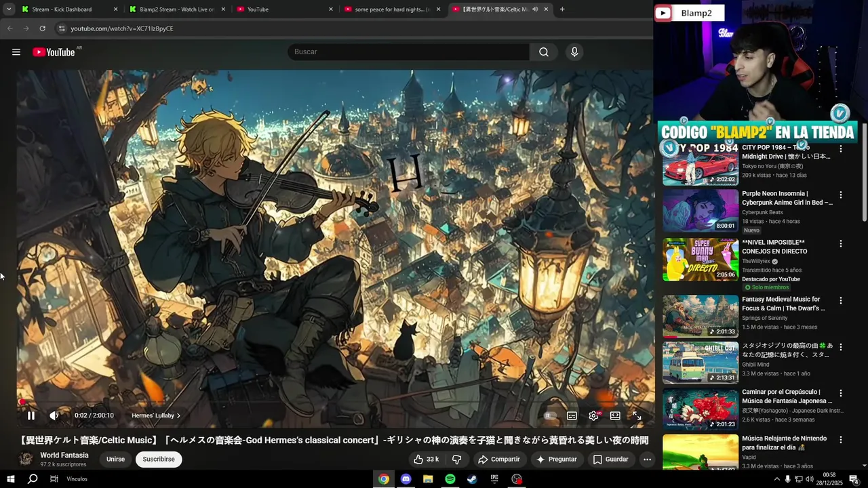Click the video progress bar
This screenshot has width=868, height=488.
336,403
